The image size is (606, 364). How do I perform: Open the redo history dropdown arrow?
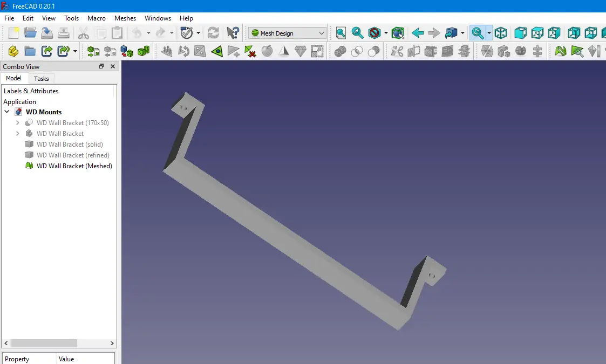[172, 33]
